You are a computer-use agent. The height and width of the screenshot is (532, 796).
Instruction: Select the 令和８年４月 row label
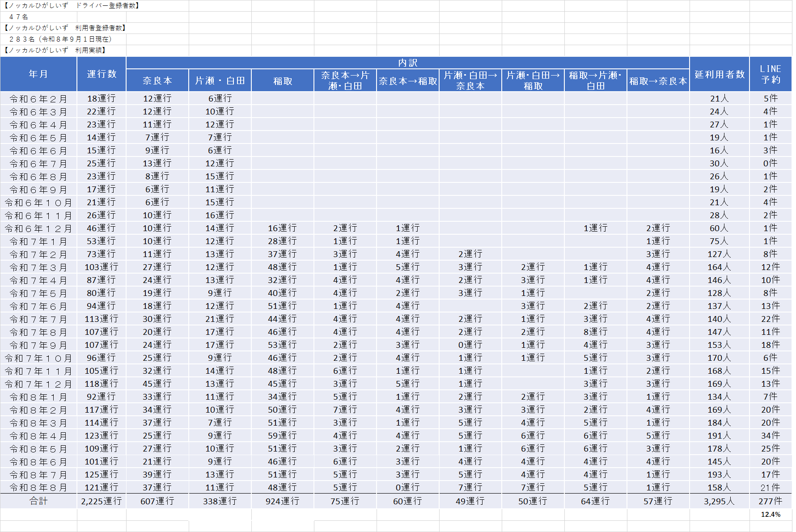tap(38, 435)
